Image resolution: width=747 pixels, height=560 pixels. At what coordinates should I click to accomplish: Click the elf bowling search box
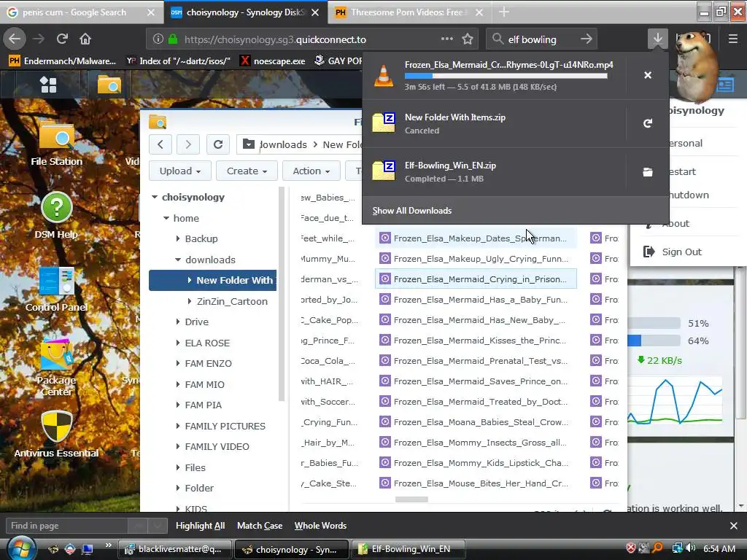542,39
